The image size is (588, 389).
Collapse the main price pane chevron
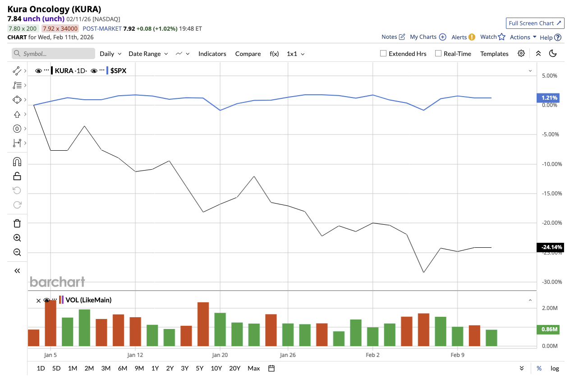(530, 71)
